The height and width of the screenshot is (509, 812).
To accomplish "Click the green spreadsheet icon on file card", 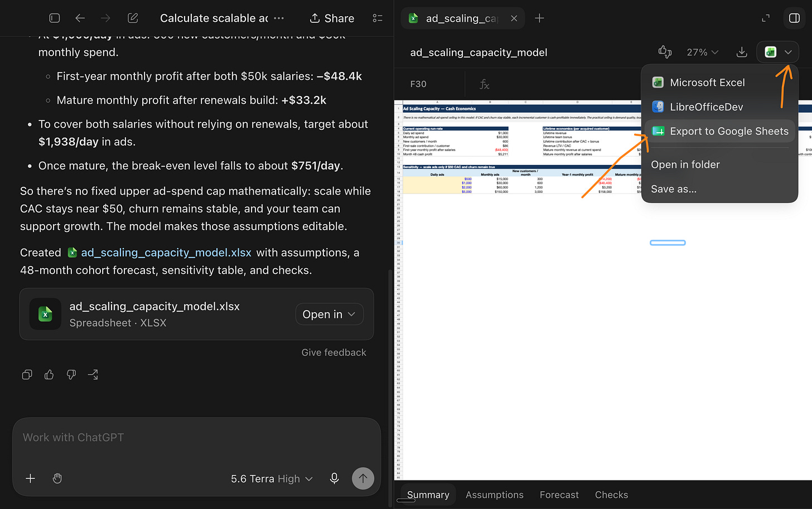I will [45, 314].
